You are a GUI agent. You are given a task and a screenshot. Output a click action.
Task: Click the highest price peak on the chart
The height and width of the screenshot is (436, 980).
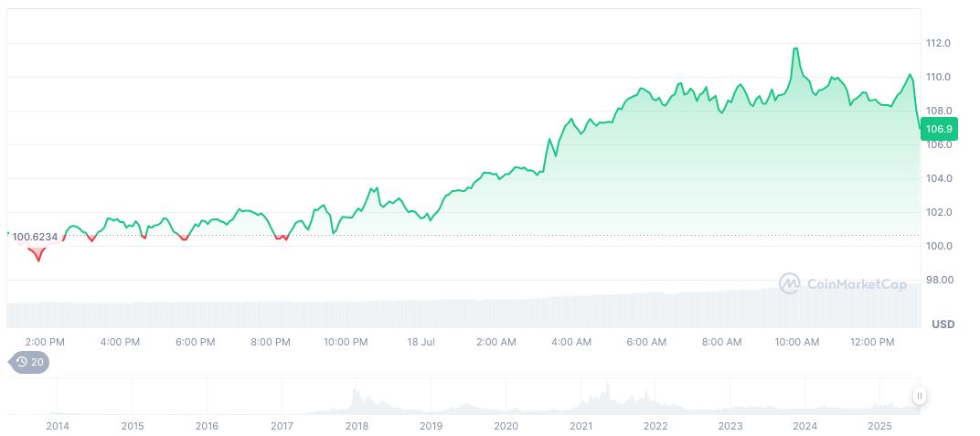[x=795, y=48]
